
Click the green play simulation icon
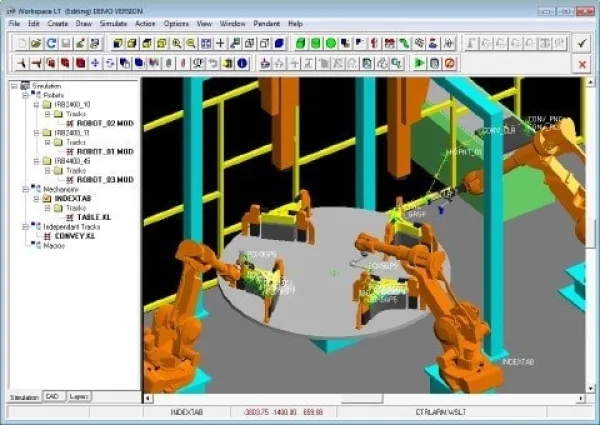click(420, 63)
